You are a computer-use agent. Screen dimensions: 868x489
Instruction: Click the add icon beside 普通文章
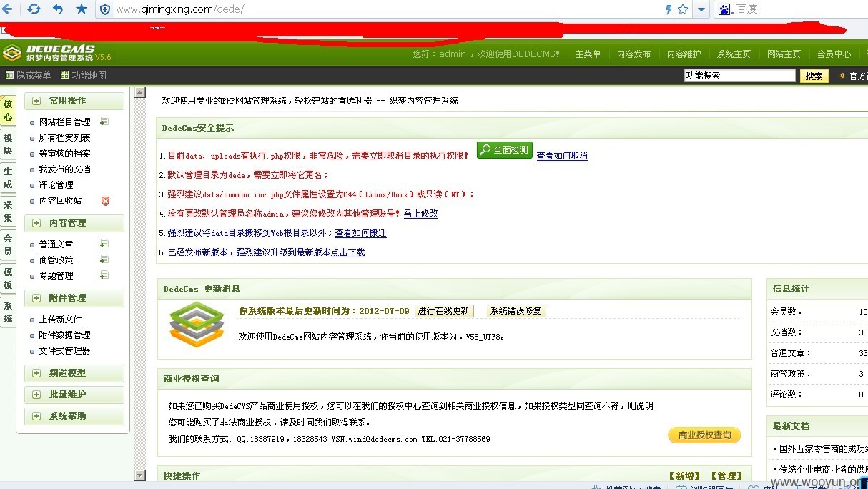coord(104,244)
